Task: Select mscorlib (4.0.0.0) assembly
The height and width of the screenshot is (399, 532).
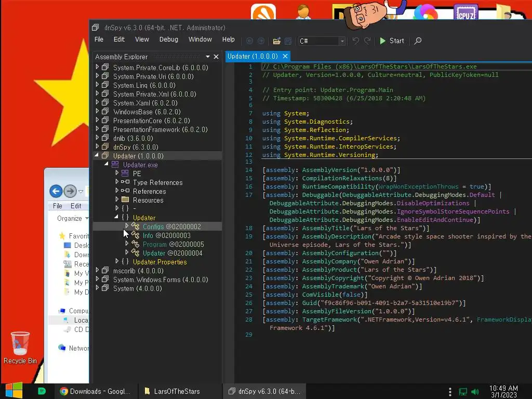Action: (138, 271)
